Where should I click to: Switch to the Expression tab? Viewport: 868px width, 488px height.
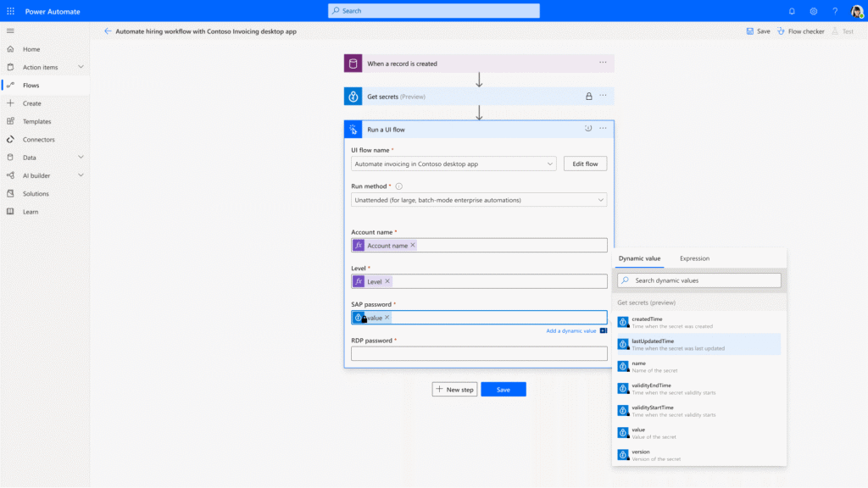point(695,258)
